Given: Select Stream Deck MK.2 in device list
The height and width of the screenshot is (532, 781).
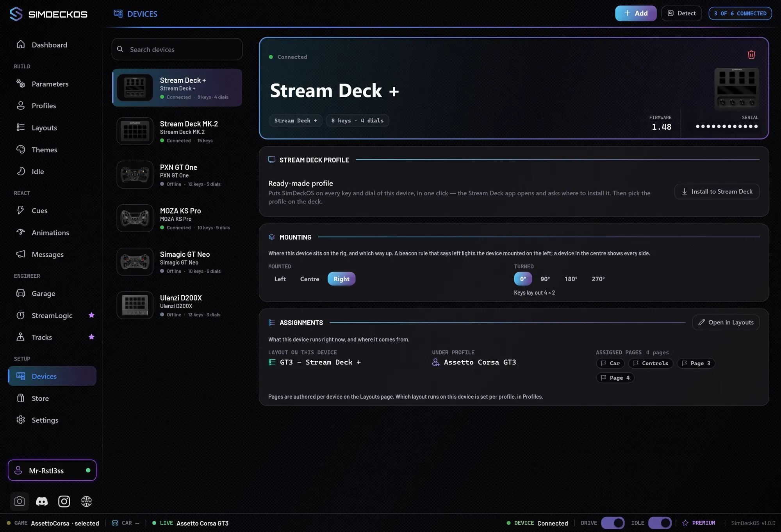Looking at the screenshot, I should point(177,131).
